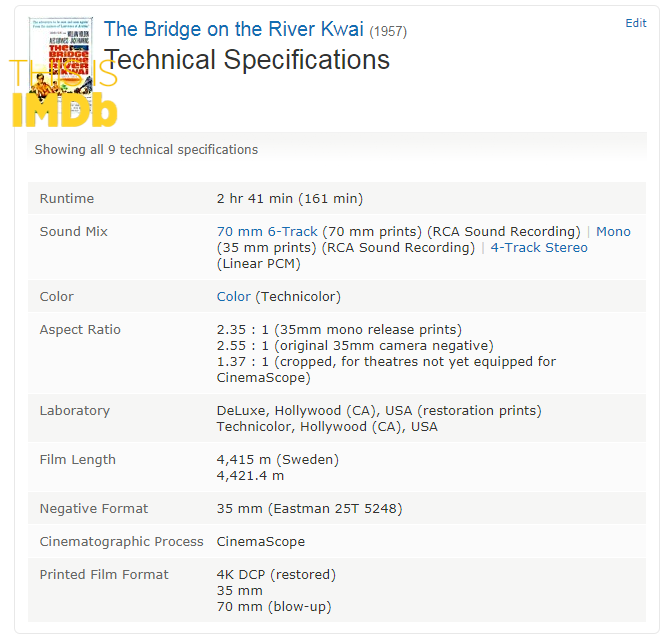Click the Runtime row label

click(x=67, y=198)
